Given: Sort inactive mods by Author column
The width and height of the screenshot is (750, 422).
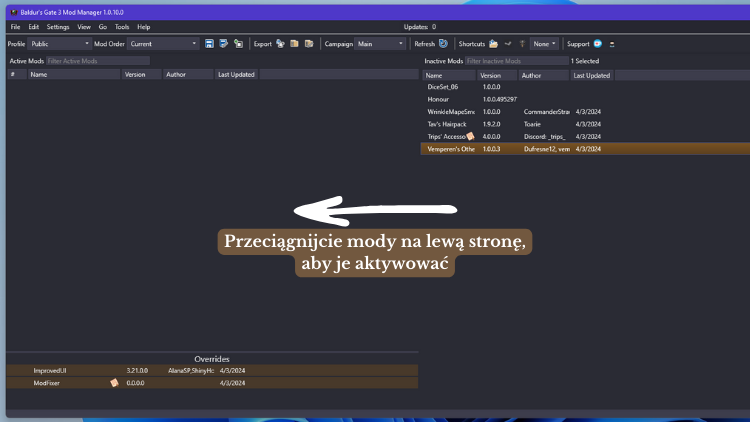Looking at the screenshot, I should click(x=543, y=75).
